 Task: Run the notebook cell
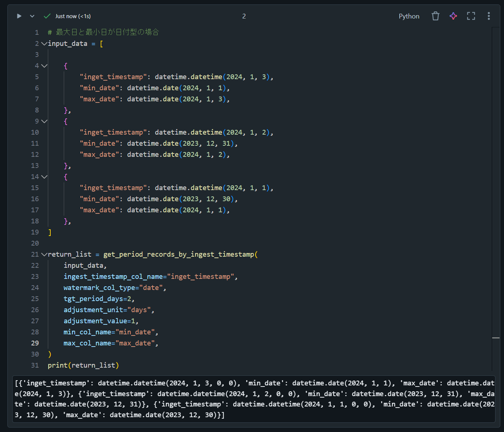click(x=19, y=16)
